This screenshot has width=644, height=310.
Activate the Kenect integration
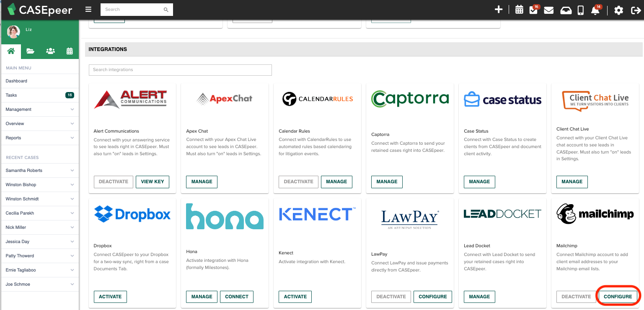295,297
